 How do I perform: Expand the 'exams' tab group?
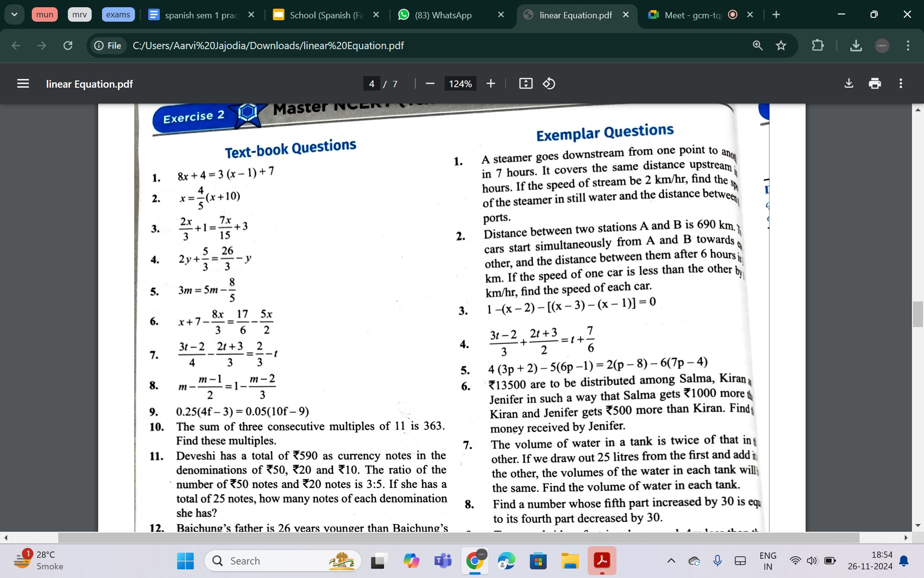[x=118, y=14]
